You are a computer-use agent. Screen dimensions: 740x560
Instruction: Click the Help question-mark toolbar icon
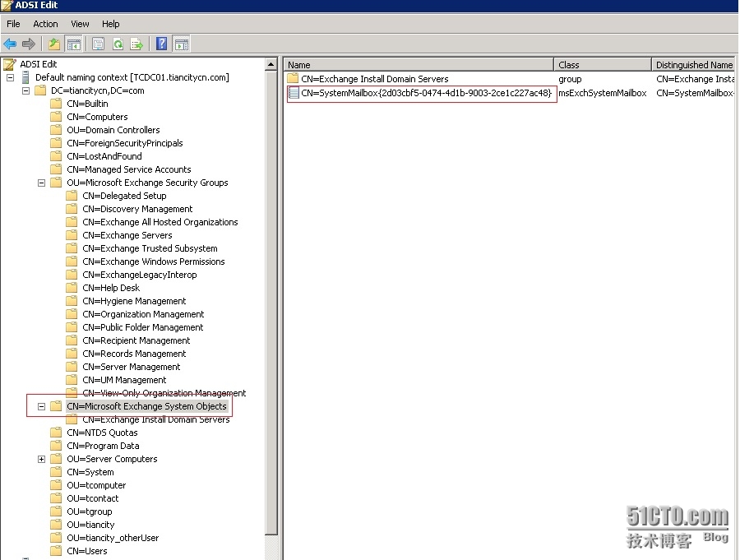161,44
